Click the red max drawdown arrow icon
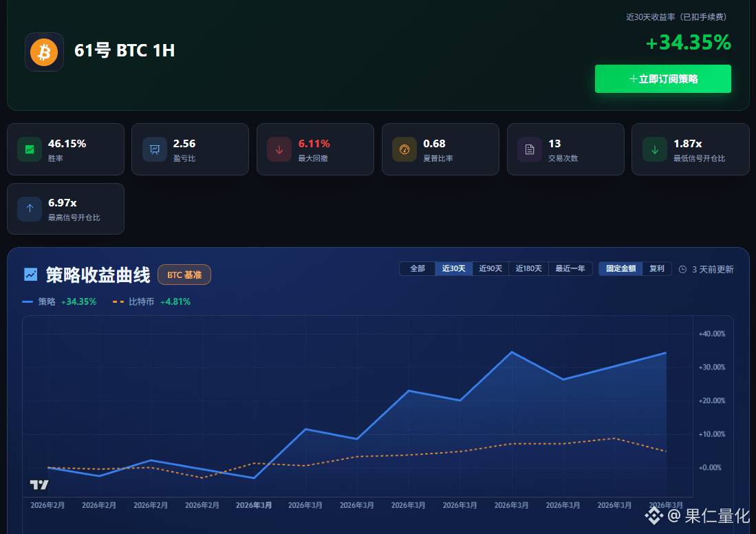Viewport: 756px width, 534px height. coord(279,149)
